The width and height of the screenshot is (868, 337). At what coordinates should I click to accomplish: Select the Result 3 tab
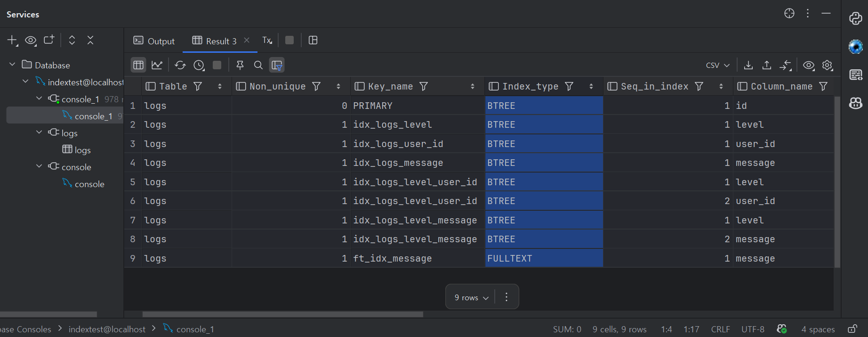click(215, 41)
